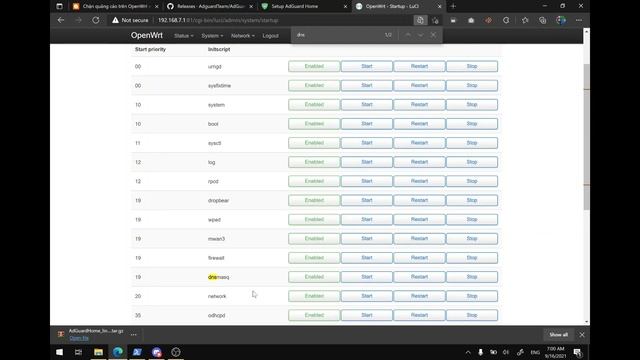The height and width of the screenshot is (360, 640).
Task: Stop the dnsmasq service
Action: pyautogui.click(x=472, y=277)
